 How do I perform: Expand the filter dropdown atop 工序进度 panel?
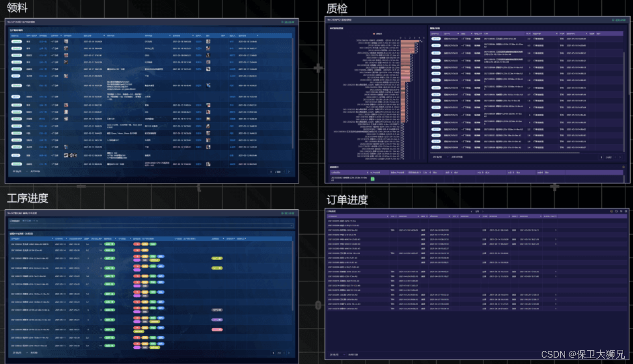151,226
